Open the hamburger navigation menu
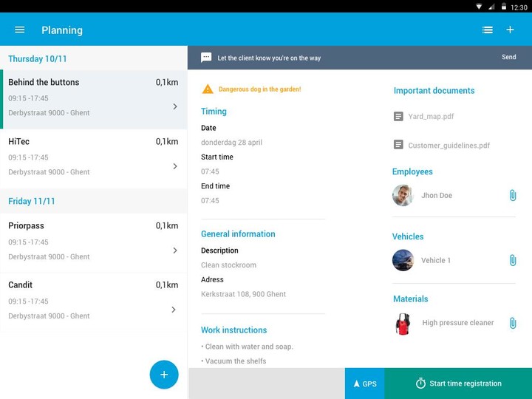 [x=20, y=30]
